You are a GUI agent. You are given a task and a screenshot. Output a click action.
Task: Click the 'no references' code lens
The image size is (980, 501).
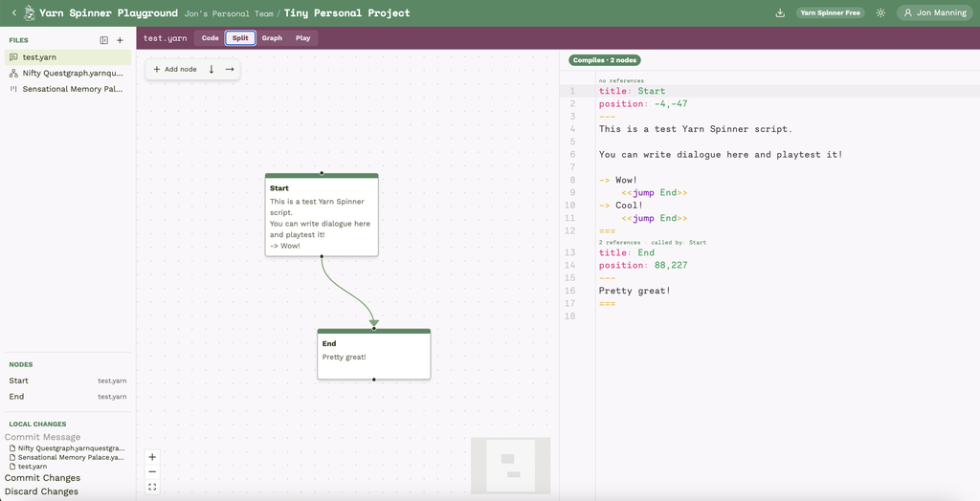[x=621, y=80]
